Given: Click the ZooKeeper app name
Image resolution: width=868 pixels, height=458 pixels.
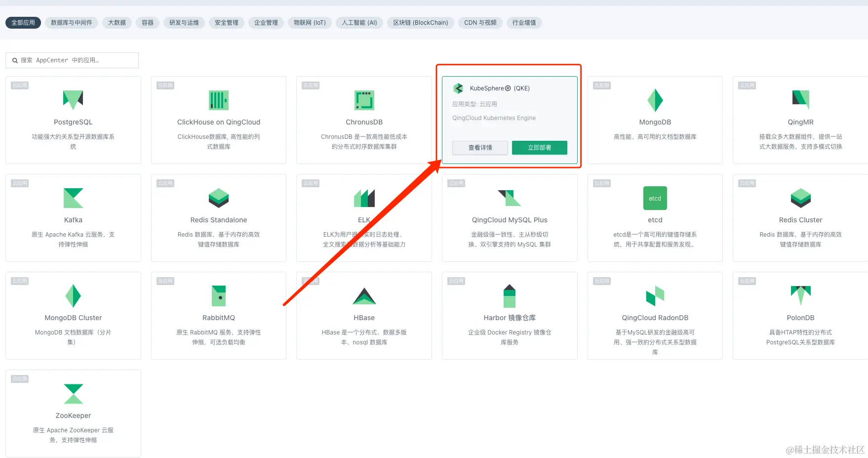Looking at the screenshot, I should [73, 416].
